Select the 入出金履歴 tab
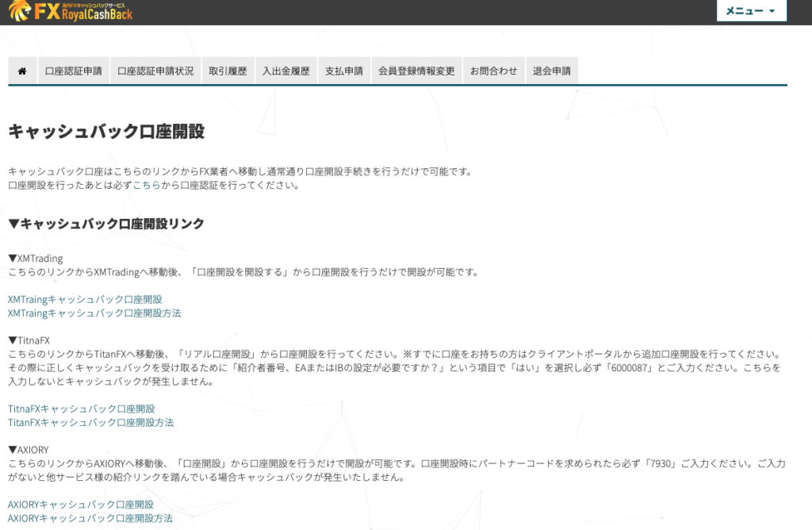Image resolution: width=812 pixels, height=530 pixels. 285,71
